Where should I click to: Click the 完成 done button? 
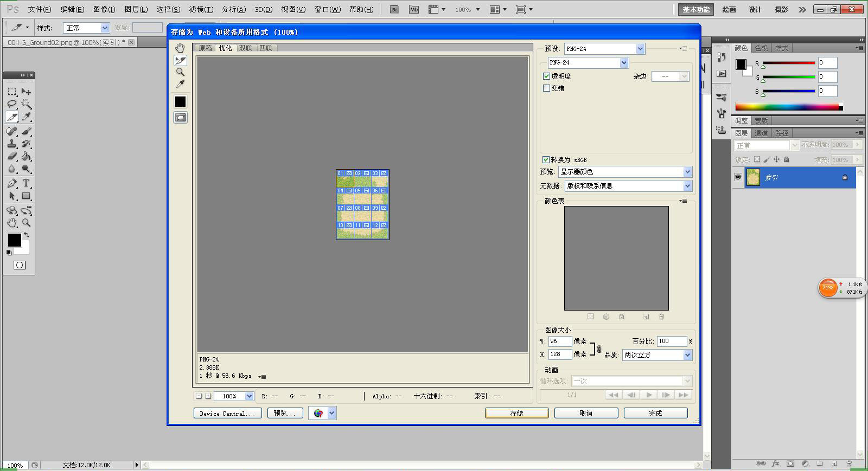655,413
